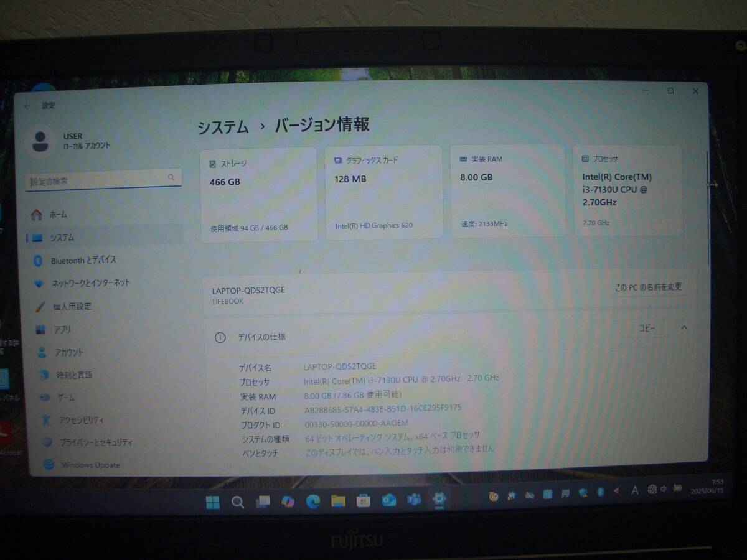
Task: Open the プロセッサ card
Action: pos(627,190)
